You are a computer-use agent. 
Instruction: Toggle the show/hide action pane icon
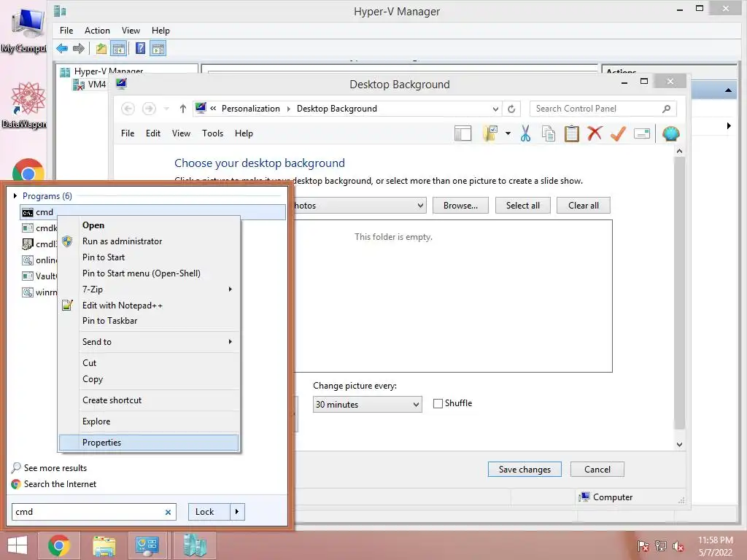click(158, 48)
